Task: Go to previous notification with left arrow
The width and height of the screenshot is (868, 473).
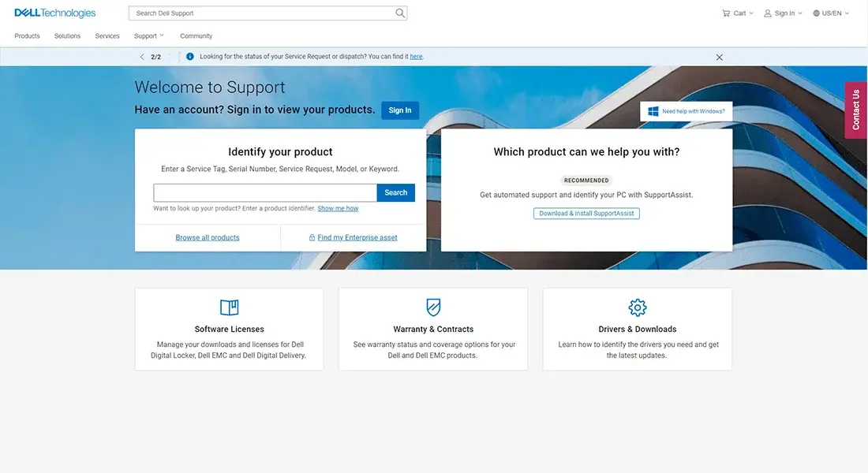Action: [x=142, y=57]
